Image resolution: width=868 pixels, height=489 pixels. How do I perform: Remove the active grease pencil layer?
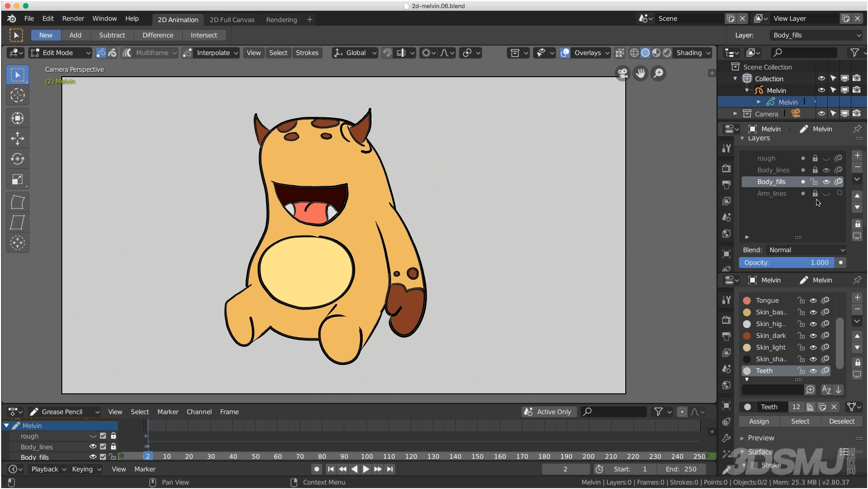857,167
